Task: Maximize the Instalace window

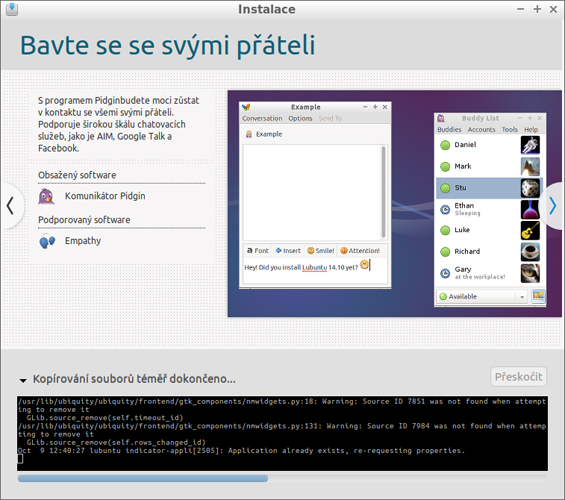Action: click(x=537, y=9)
